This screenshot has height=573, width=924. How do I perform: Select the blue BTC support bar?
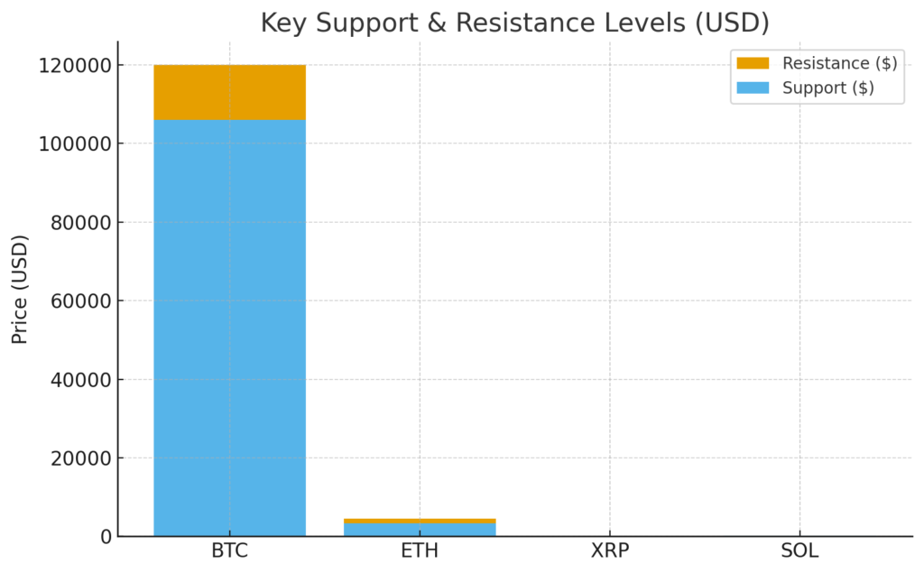[229, 325]
